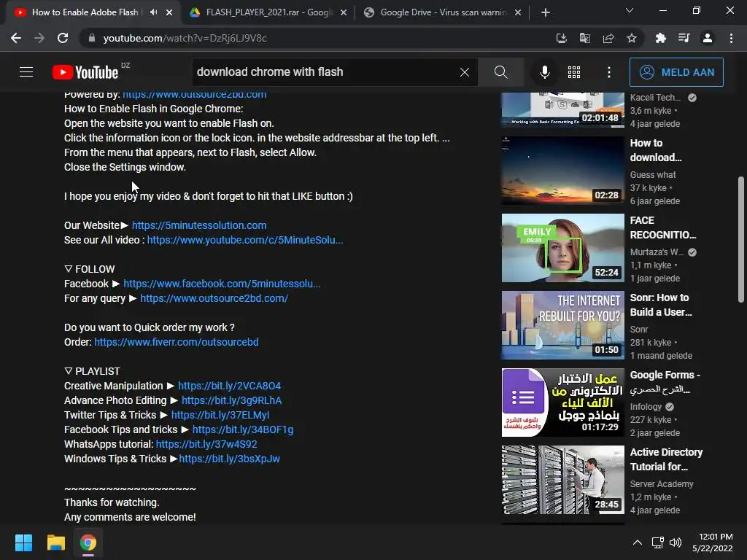Click the Chrome icon in the taskbar
747x560 pixels.
click(88, 542)
